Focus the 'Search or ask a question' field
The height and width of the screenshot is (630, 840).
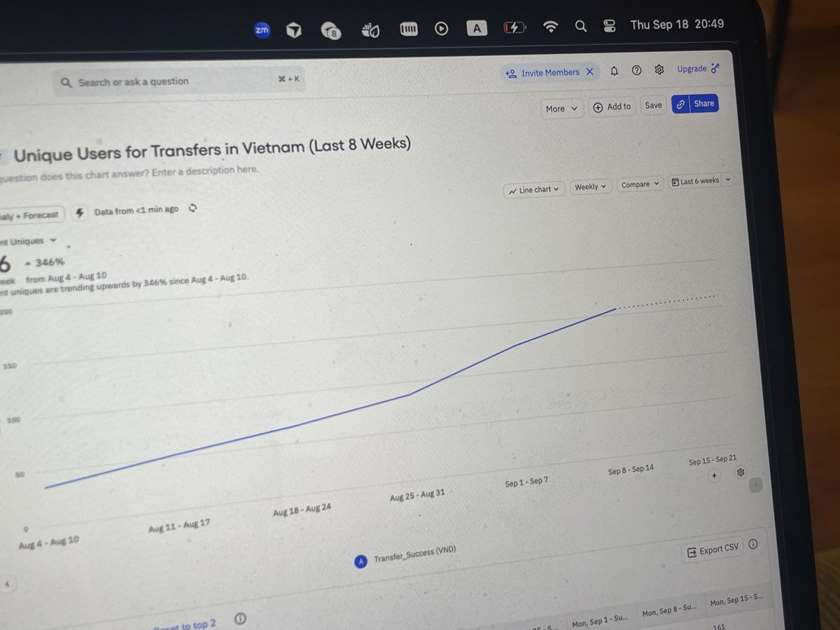(x=179, y=82)
